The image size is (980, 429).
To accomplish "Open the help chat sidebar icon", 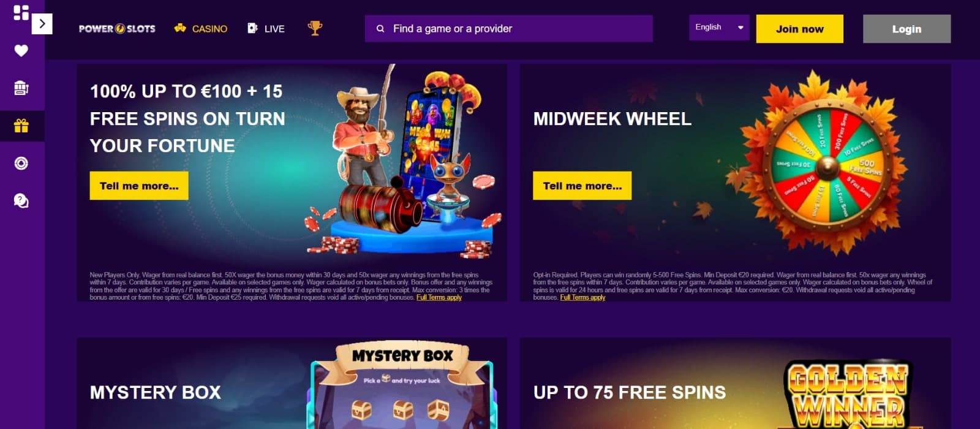I will (x=21, y=200).
